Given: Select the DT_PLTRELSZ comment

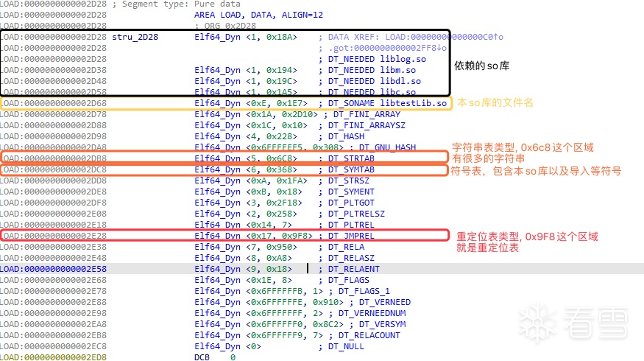Looking at the screenshot, I should click(x=356, y=214).
